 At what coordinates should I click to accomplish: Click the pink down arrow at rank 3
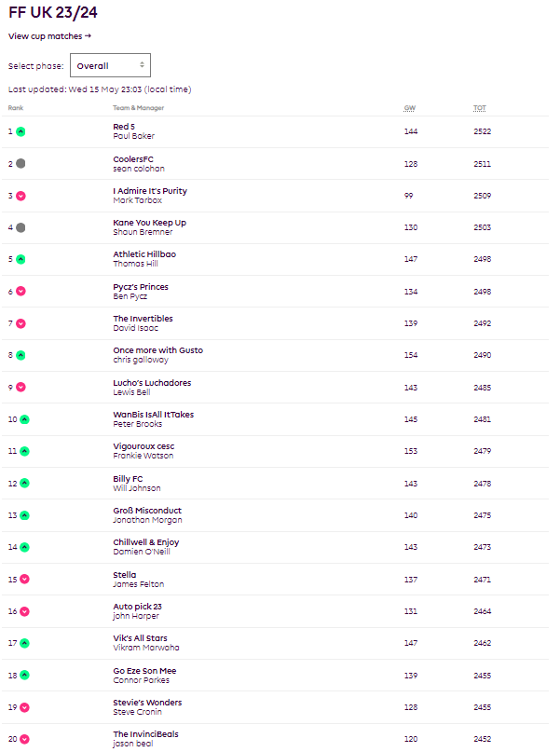(20, 196)
